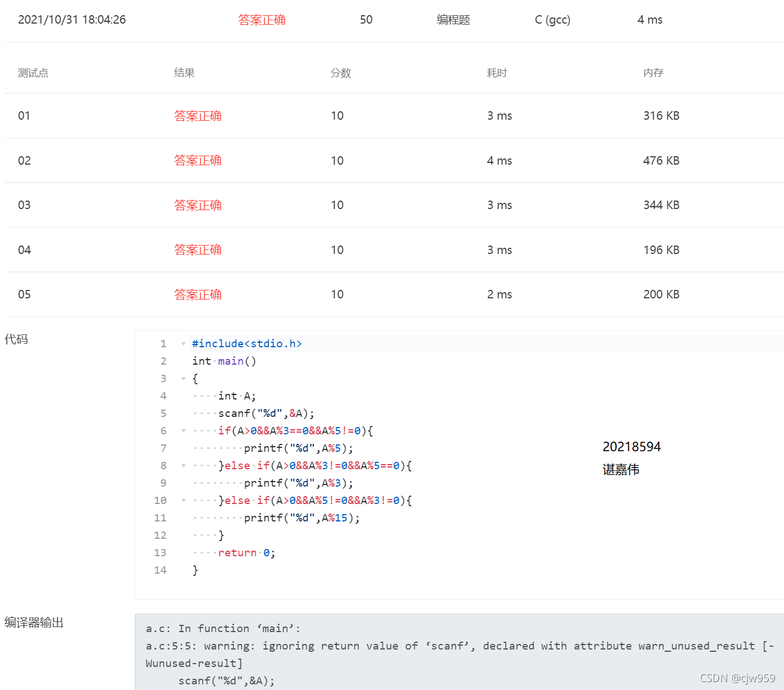Click the 内存 column header
This screenshot has width=784, height=690.
(654, 73)
